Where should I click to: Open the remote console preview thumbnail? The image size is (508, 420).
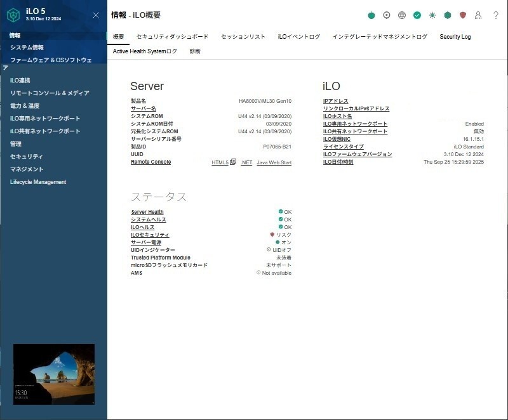[54, 374]
